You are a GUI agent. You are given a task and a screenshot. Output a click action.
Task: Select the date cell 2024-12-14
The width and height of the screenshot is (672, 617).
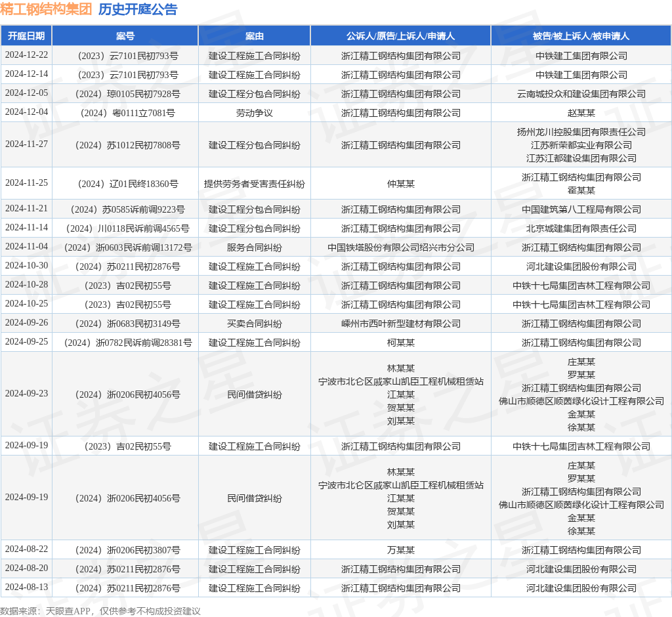click(26, 74)
